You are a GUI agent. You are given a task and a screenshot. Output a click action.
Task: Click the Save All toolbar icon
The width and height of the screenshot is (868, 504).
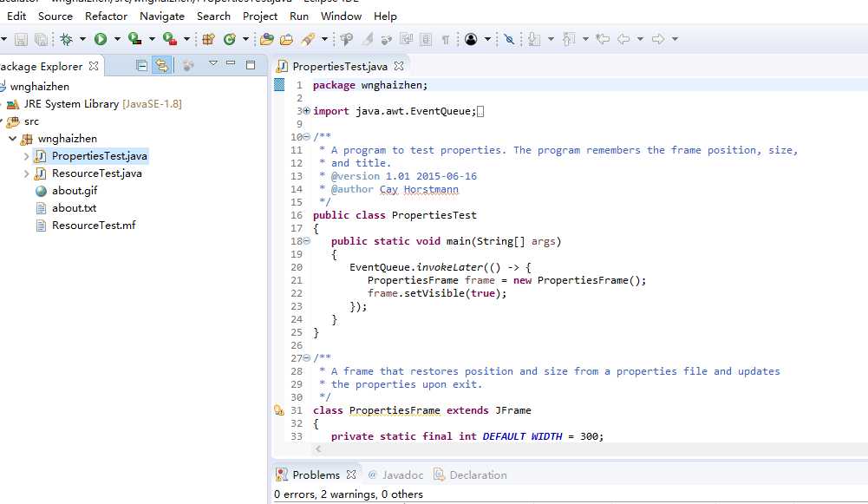coord(41,39)
